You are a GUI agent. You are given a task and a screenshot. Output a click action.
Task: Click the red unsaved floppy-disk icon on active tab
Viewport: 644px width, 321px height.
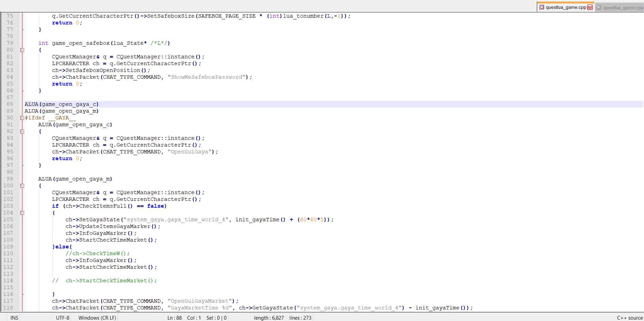tap(590, 7)
